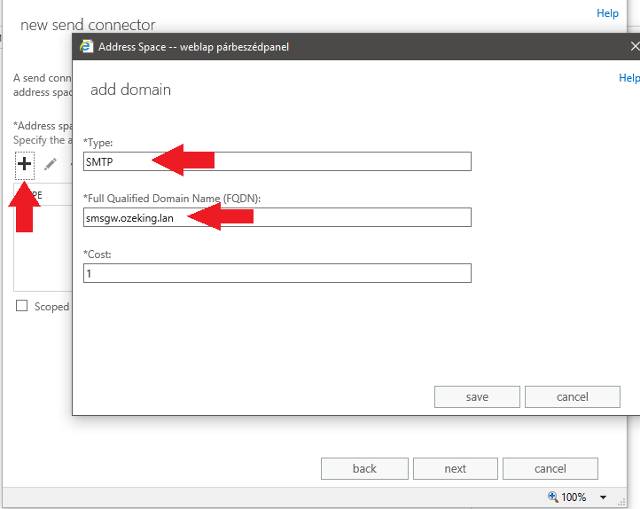
Task: Cancel the add domain dialog
Action: pos(572,397)
